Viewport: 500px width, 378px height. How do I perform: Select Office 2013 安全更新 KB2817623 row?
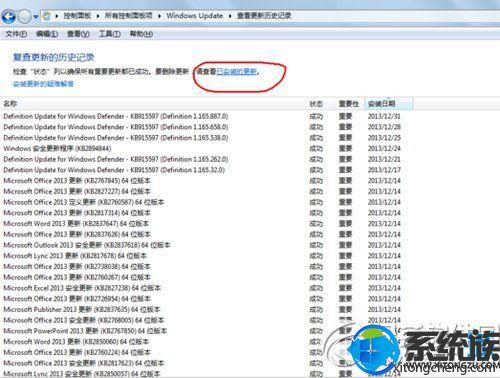point(84,363)
